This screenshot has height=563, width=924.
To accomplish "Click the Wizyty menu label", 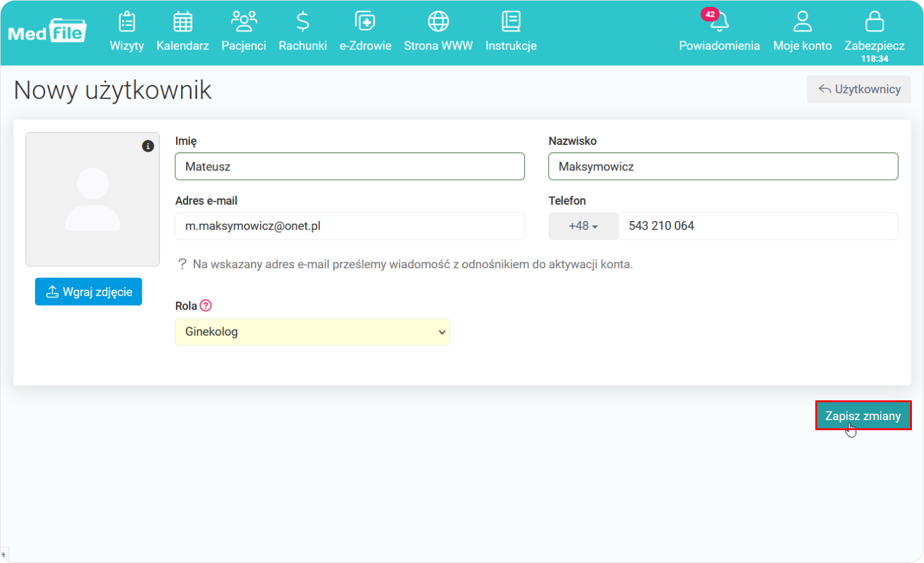I will (127, 46).
